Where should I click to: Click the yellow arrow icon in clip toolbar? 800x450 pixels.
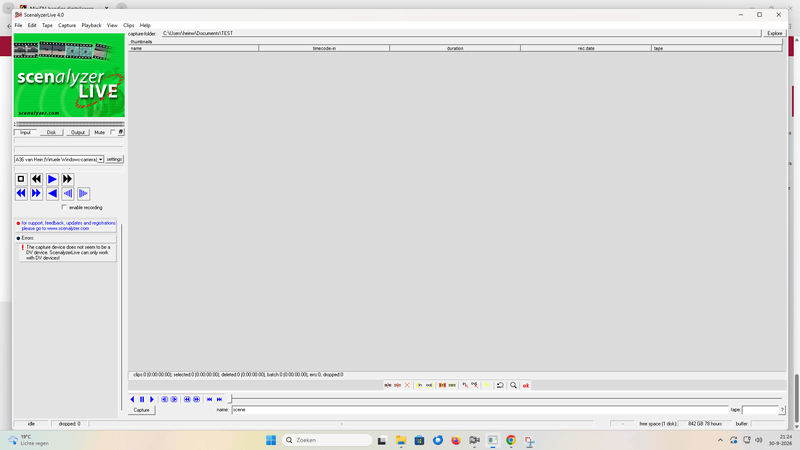click(487, 385)
